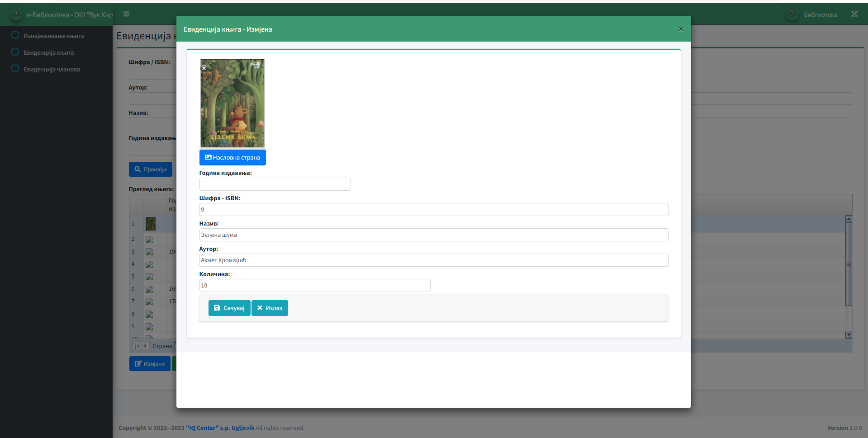Select Евиденција књига in the sidebar
The height and width of the screenshot is (438, 868).
click(x=48, y=52)
